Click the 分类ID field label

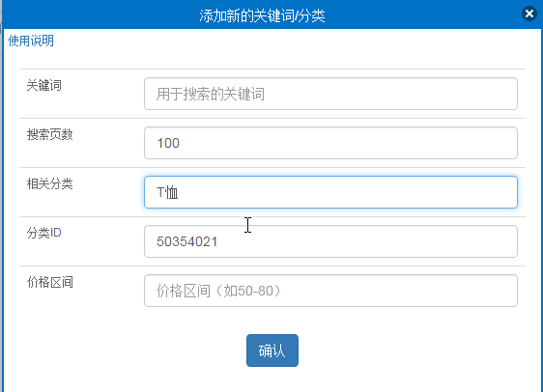(44, 233)
